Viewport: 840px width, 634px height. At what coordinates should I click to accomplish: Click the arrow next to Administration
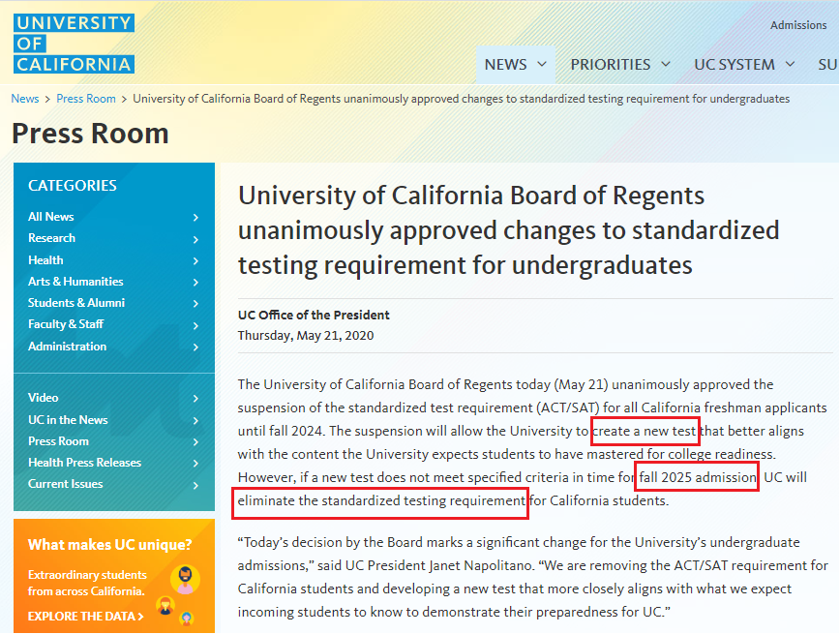click(x=195, y=347)
